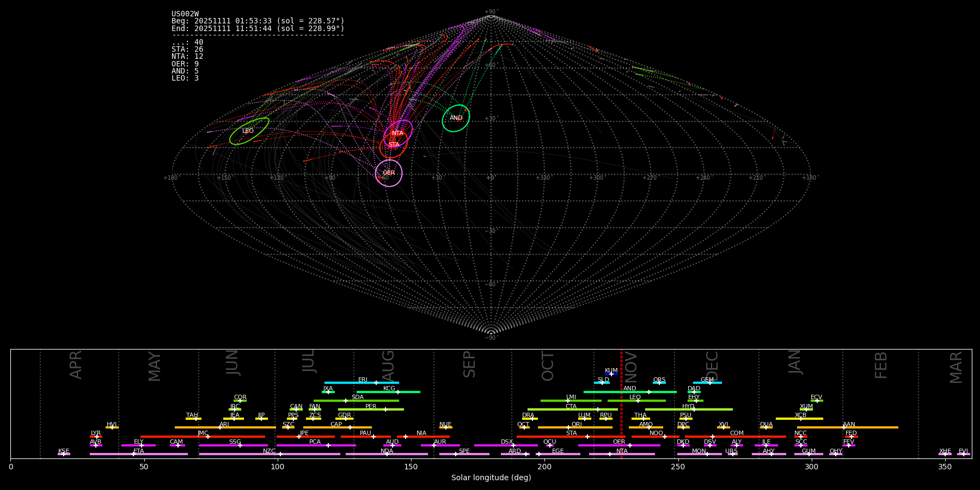
Task: Click the US002W station title
Action: tap(185, 14)
